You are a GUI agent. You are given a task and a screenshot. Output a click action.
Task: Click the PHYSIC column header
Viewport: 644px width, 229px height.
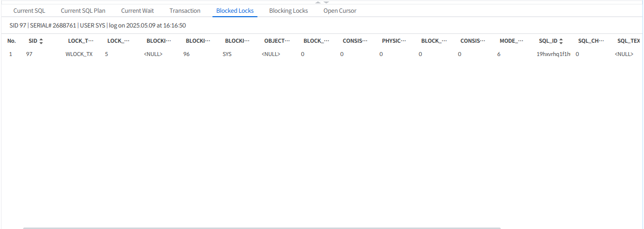(395, 41)
